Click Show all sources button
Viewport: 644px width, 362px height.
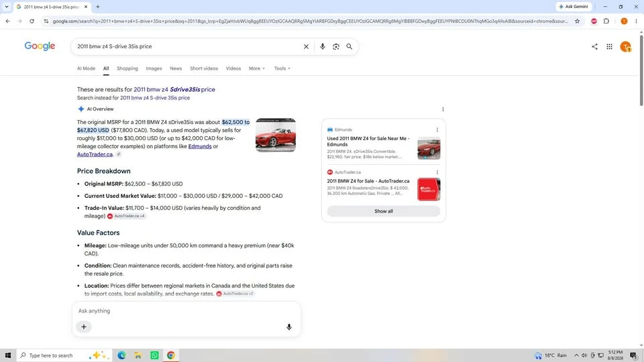click(x=383, y=211)
